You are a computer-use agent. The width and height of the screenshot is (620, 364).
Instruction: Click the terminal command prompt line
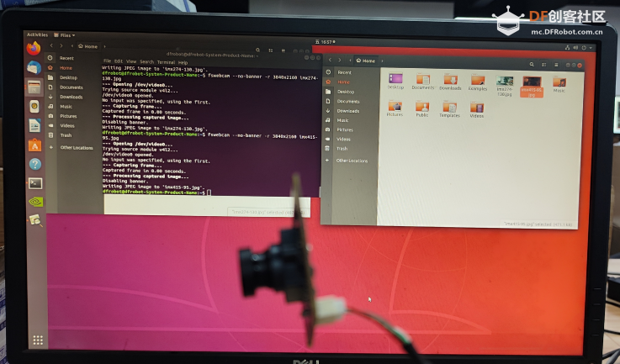(x=157, y=193)
